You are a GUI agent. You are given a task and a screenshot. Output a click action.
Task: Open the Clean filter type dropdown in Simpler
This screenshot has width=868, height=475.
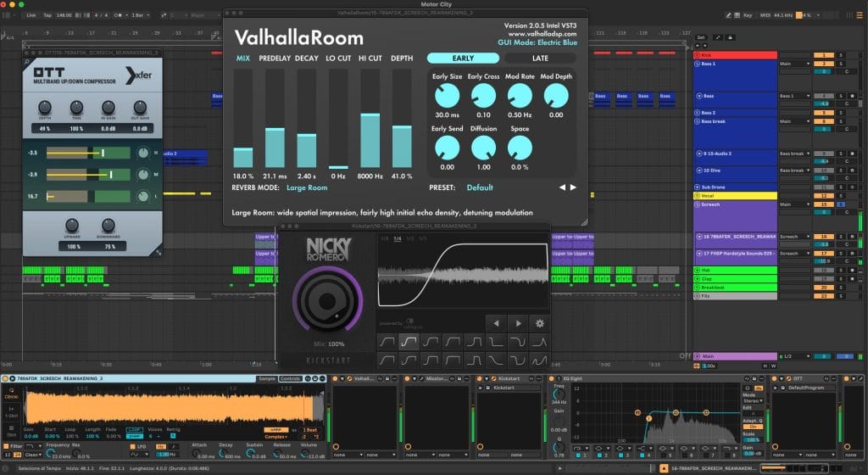point(33,455)
